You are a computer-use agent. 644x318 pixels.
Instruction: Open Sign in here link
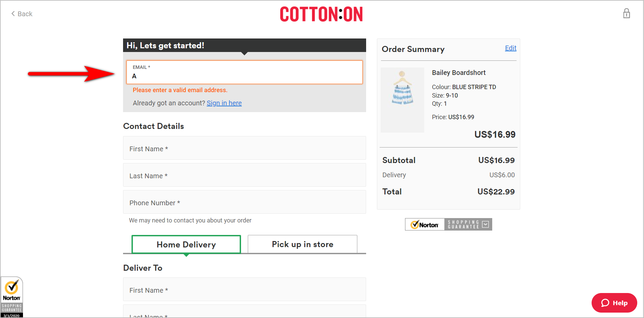coord(224,103)
